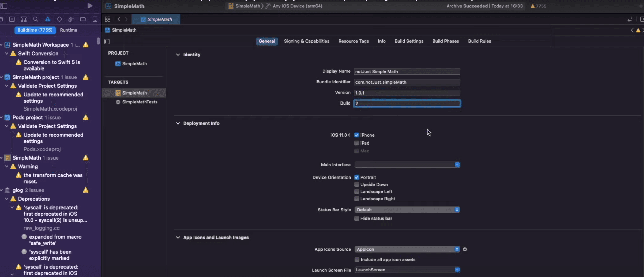644x277 pixels.
Task: Hide the project and targets list sidebar
Action: click(x=107, y=42)
